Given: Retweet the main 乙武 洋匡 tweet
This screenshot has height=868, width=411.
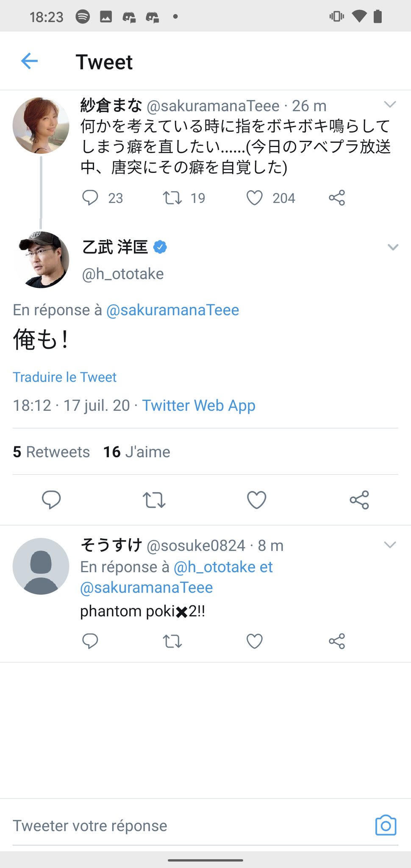Looking at the screenshot, I should tap(154, 500).
